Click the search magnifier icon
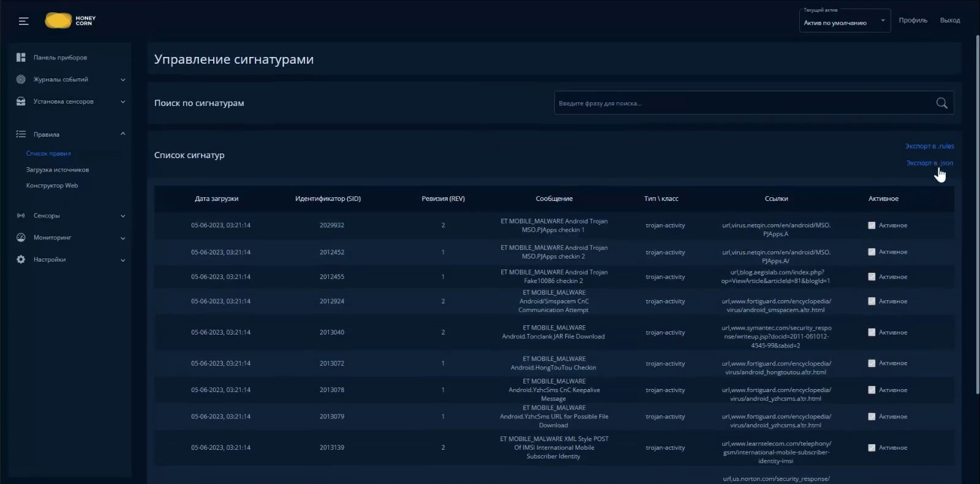 tap(941, 104)
